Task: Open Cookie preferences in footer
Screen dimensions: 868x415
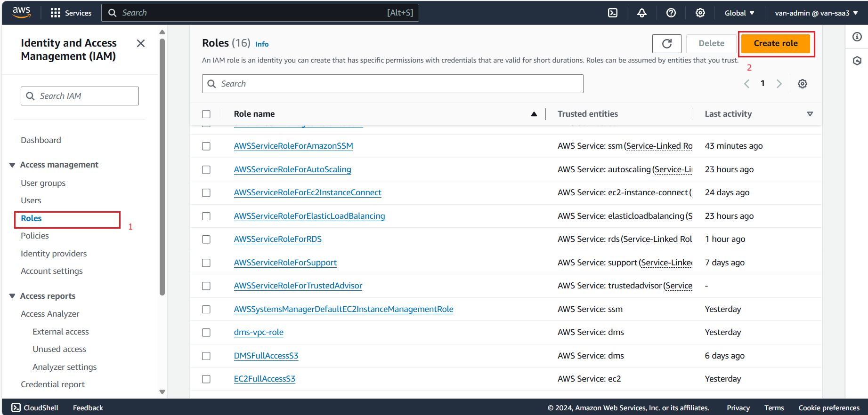Action: click(x=829, y=408)
